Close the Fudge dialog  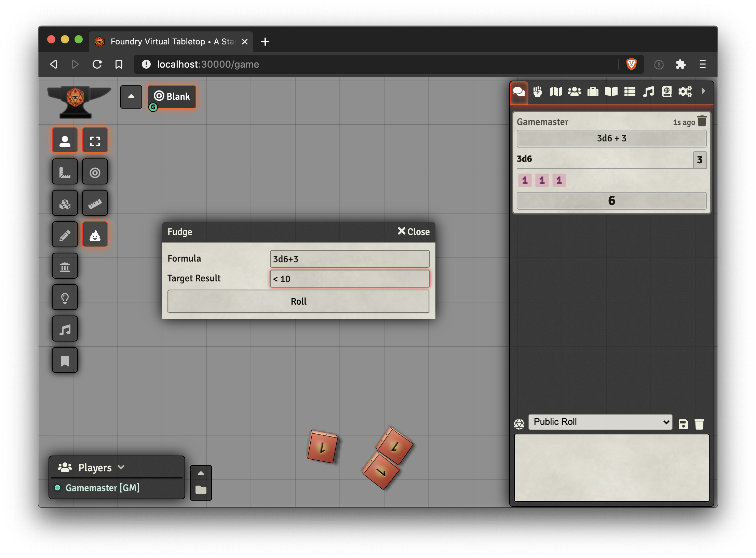pos(414,232)
